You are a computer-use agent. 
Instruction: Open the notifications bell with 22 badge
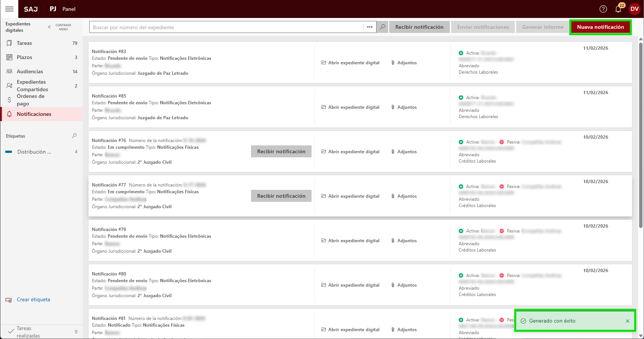619,9
